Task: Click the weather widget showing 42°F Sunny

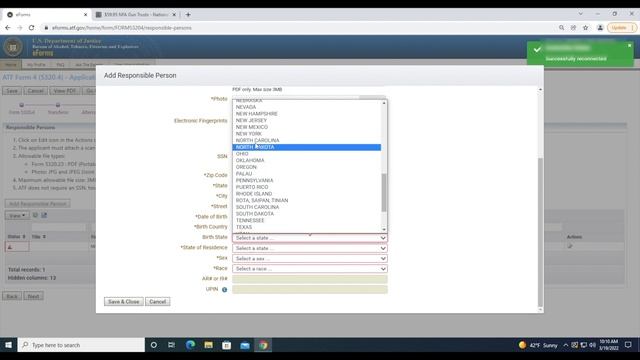Action: 538,345
